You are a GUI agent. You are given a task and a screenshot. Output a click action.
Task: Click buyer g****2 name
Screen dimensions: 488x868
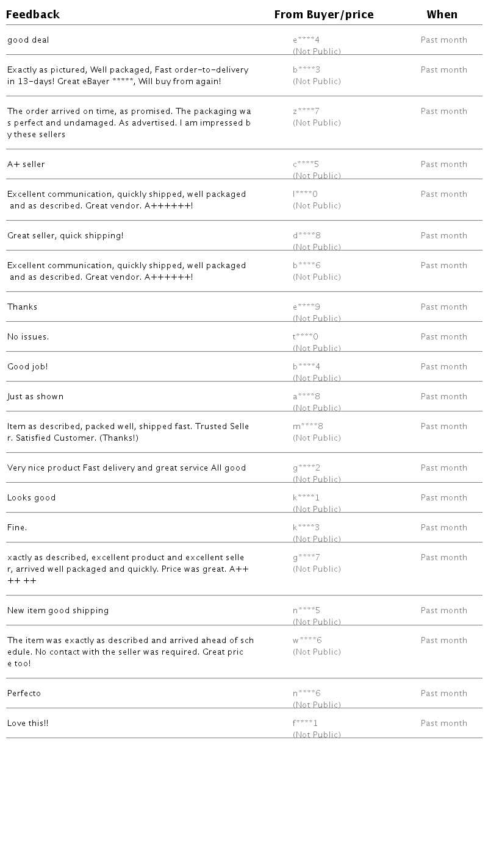point(306,468)
